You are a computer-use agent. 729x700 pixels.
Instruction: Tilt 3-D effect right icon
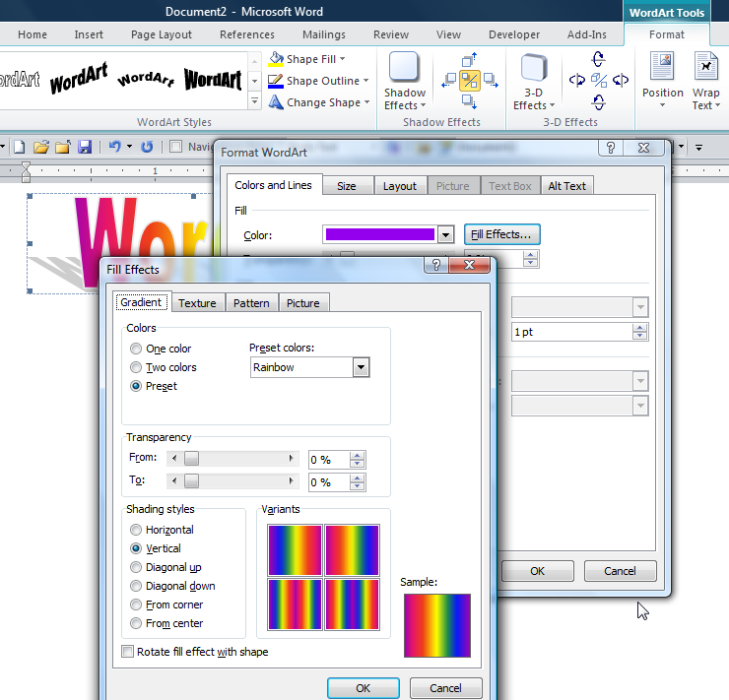click(x=621, y=81)
